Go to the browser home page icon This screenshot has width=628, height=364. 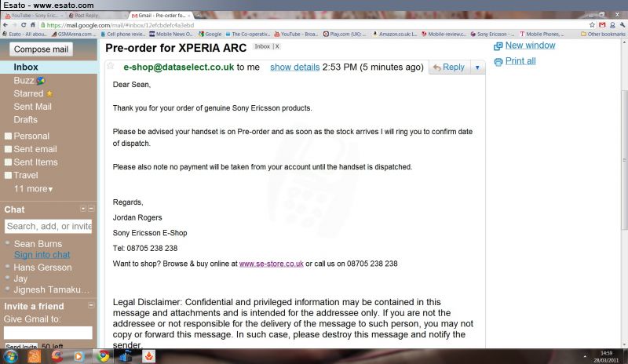(x=33, y=25)
